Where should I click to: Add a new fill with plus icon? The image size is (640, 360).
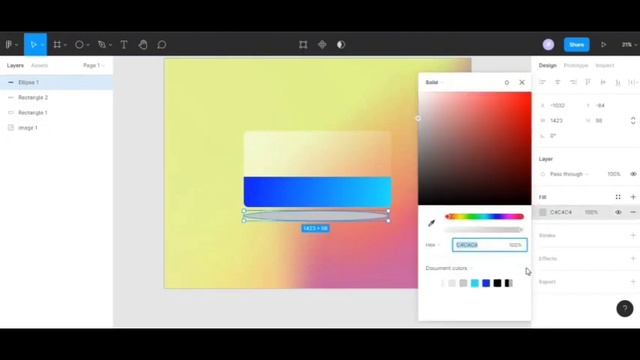tap(633, 197)
